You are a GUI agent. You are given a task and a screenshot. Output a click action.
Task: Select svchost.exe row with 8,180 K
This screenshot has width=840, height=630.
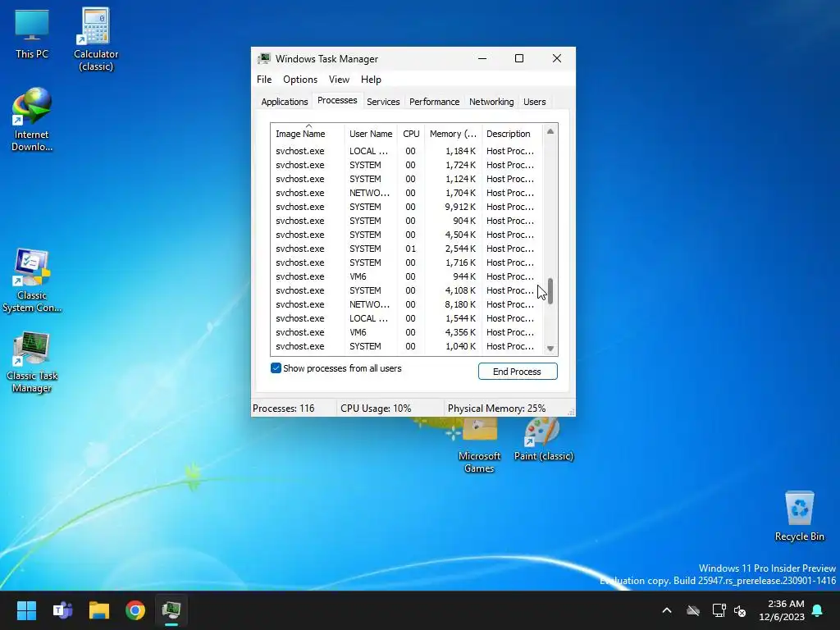(x=405, y=304)
